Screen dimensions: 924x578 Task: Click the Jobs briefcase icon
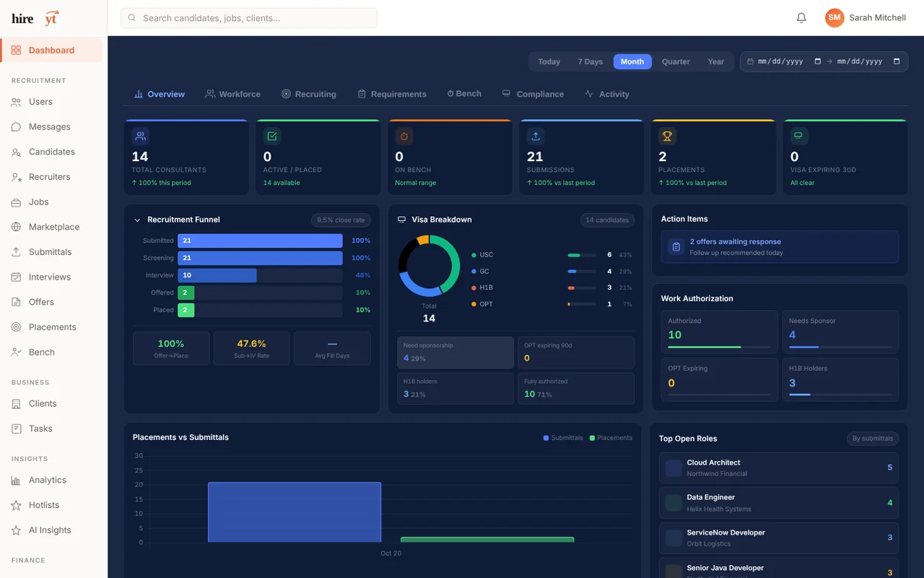16,202
